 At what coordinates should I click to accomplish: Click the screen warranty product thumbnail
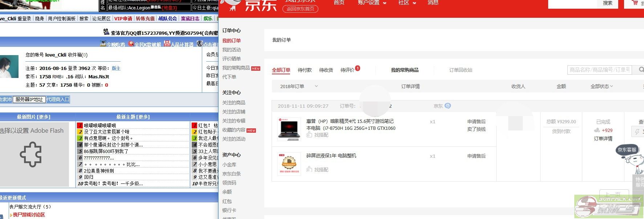[289, 164]
